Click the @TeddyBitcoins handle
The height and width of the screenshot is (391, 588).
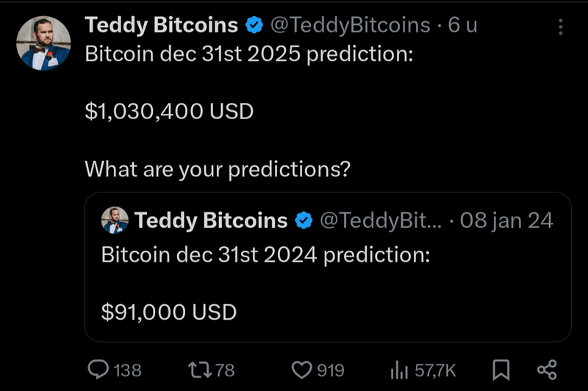coord(350,26)
